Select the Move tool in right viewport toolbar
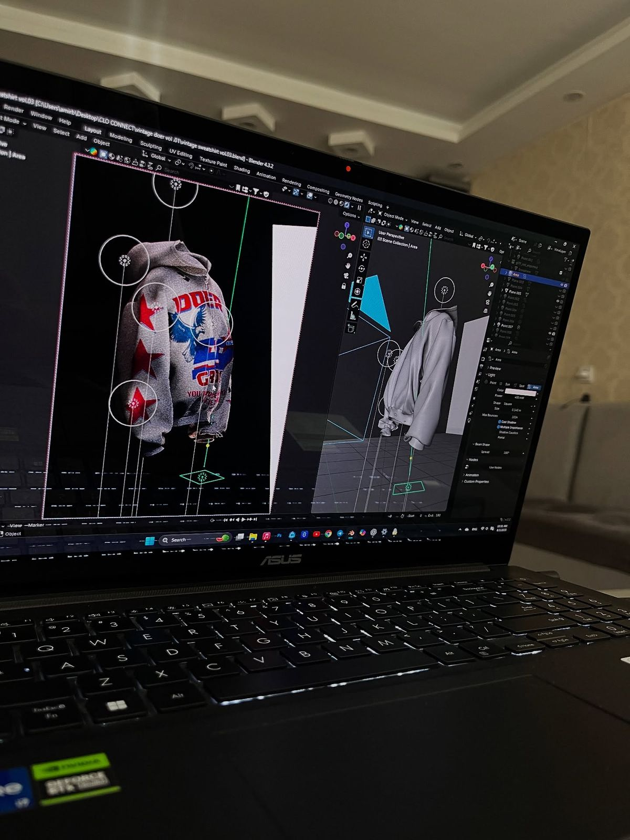630x840 pixels. pos(363,257)
